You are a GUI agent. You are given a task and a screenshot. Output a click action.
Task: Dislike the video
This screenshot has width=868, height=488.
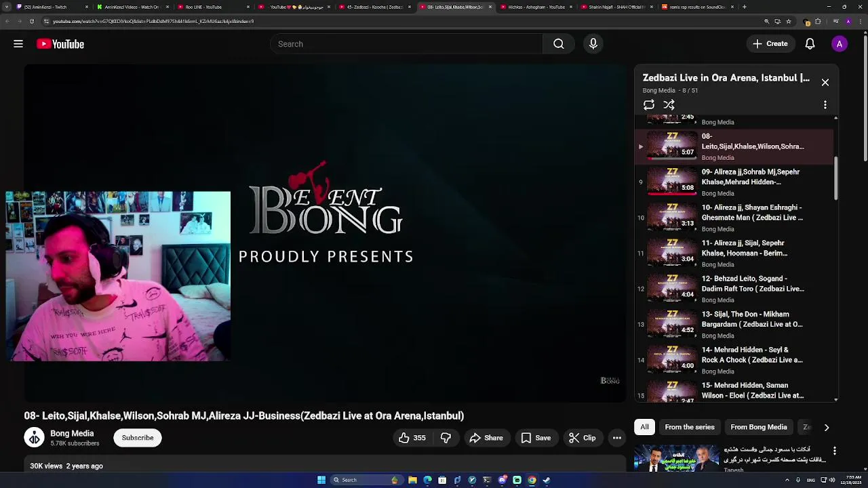tap(446, 438)
